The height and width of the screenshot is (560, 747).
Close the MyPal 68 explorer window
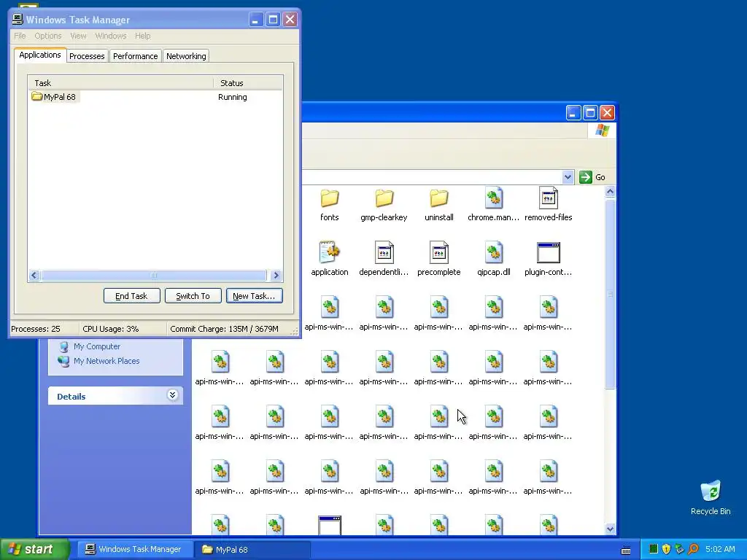(607, 113)
